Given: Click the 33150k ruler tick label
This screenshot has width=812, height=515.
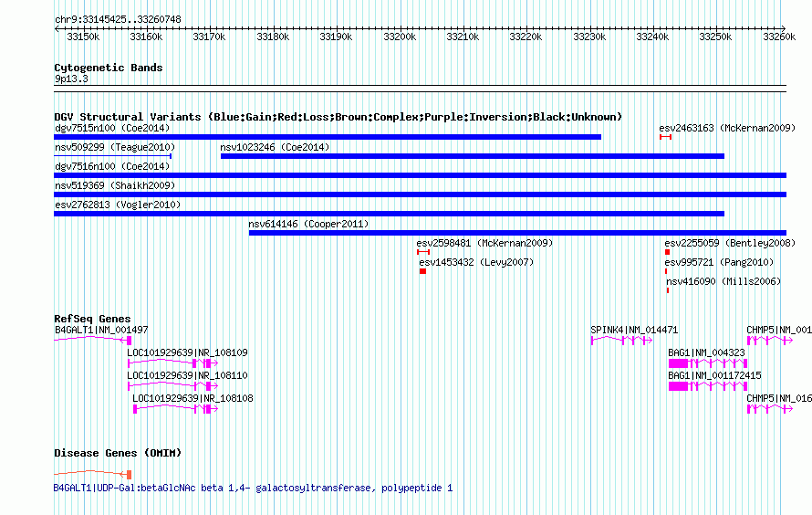Looking at the screenshot, I should pos(83,37).
